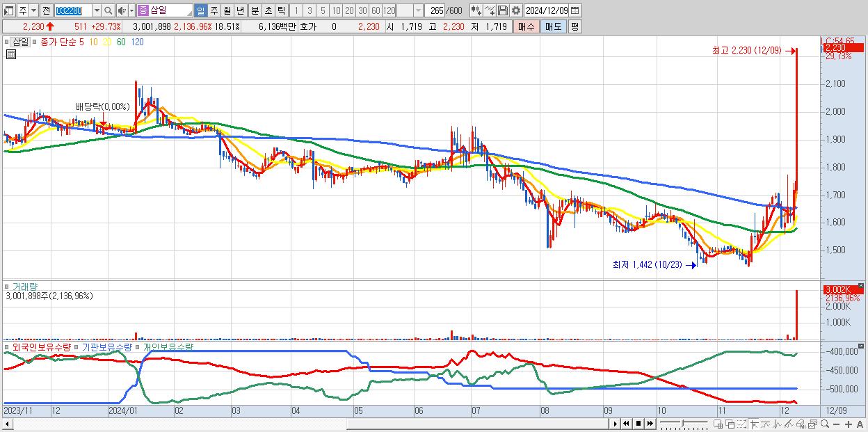Click the zigzag wave analysis icon
Image resolution: width=868 pixels, height=432 pixels.
[x=778, y=424]
